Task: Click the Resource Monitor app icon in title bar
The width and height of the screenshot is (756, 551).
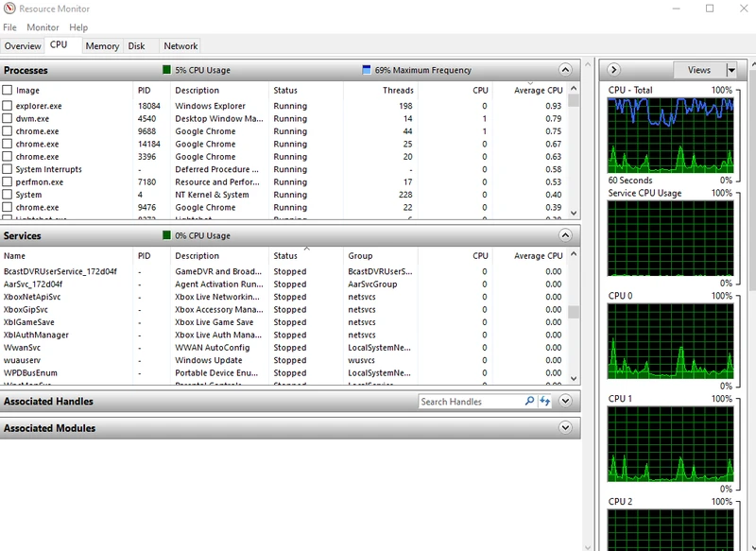Action: [x=9, y=9]
